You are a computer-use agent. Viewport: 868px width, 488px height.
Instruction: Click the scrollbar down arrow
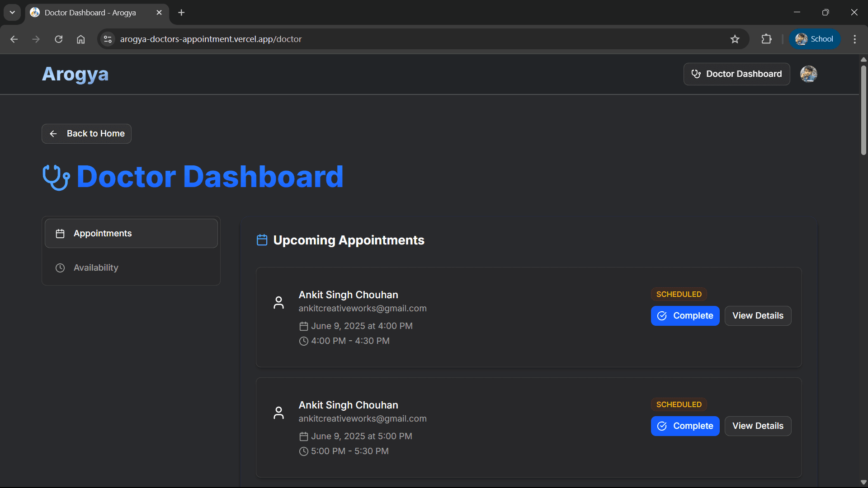(863, 482)
